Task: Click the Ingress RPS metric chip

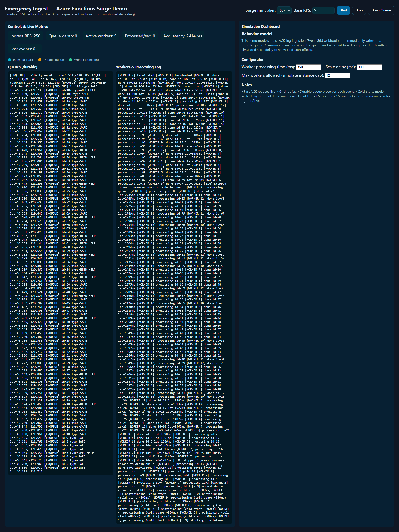Action: click(x=25, y=36)
